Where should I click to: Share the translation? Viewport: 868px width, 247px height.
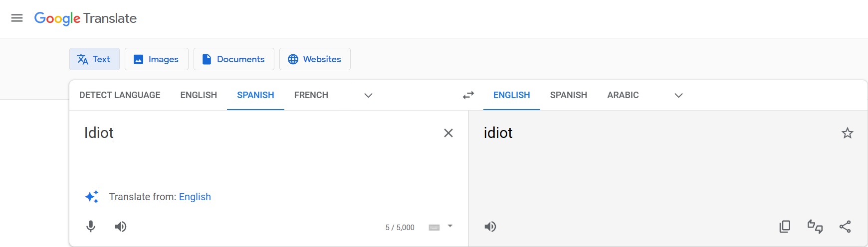(845, 227)
